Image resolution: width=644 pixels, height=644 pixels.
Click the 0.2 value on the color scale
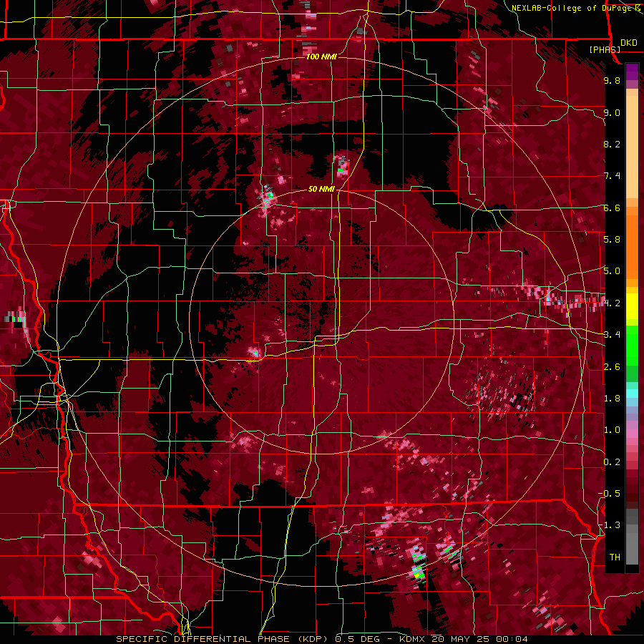coord(612,462)
